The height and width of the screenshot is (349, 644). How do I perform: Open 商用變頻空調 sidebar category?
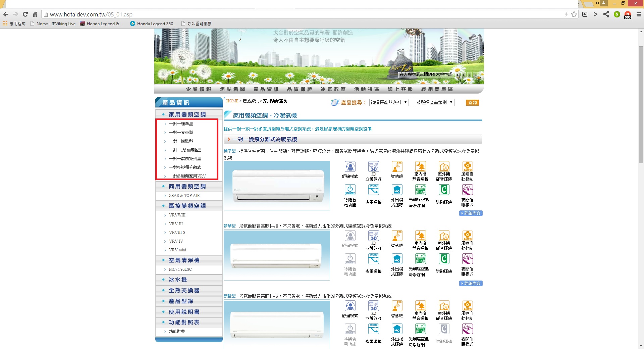pyautogui.click(x=187, y=187)
